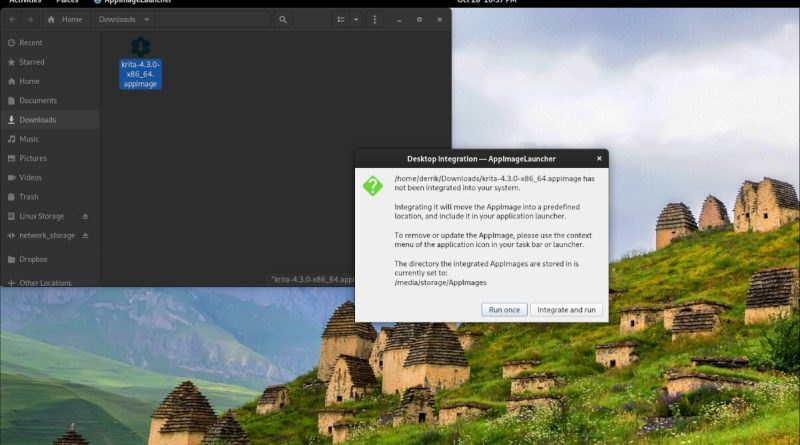Image resolution: width=800 pixels, height=445 pixels.
Task: Minimize the file manager window
Action: pyautogui.click(x=399, y=19)
